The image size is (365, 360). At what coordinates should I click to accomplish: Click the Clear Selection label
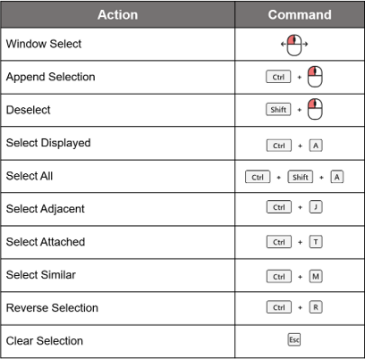point(44,341)
